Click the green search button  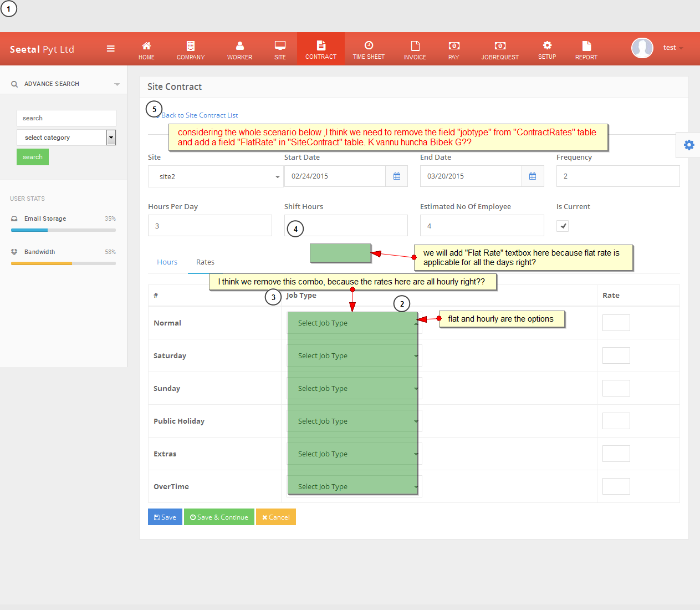click(33, 157)
